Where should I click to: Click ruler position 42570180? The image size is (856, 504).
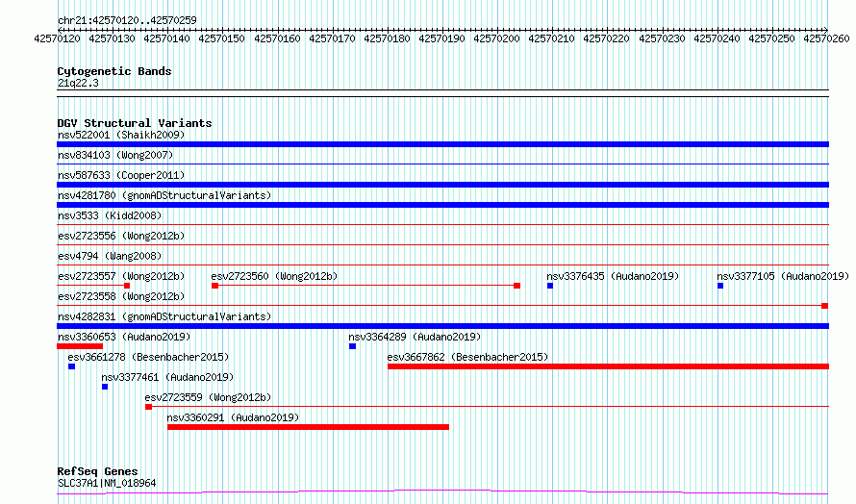pyautogui.click(x=387, y=38)
